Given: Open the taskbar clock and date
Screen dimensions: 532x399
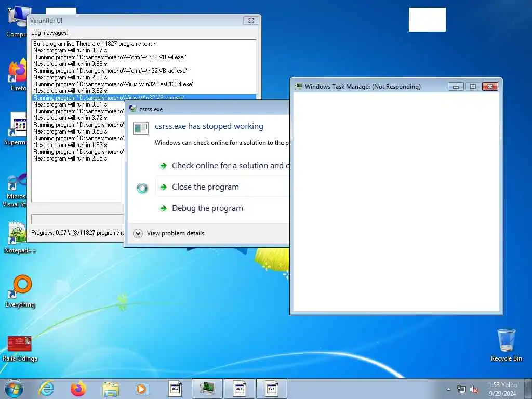Looking at the screenshot, I should tap(502, 389).
